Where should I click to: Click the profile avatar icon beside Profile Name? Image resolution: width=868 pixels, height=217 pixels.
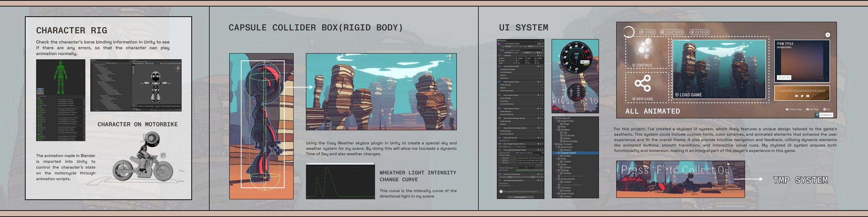coord(817,115)
